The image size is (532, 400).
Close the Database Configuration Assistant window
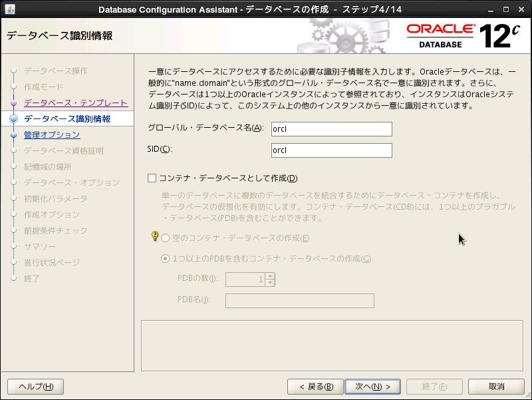(521, 9)
